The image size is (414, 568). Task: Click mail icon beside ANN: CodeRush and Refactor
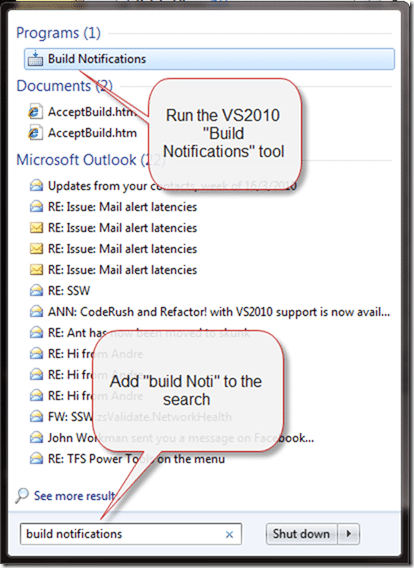tap(36, 312)
